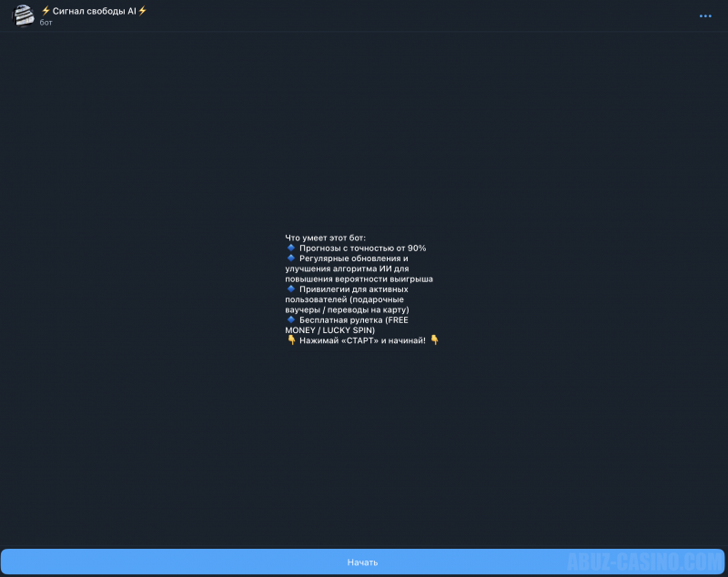728x577 pixels.
Task: Click the bot's profile avatar
Action: coord(23,15)
